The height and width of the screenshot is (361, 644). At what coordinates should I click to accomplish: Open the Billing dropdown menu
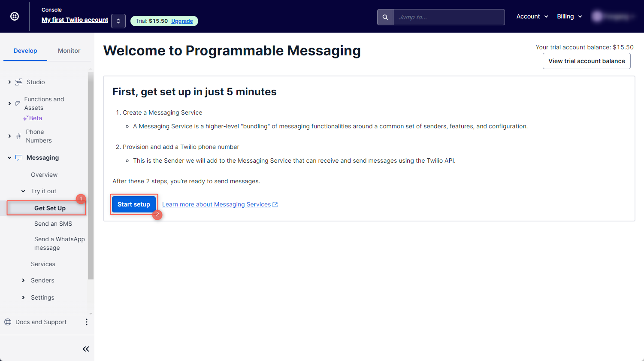(x=569, y=16)
